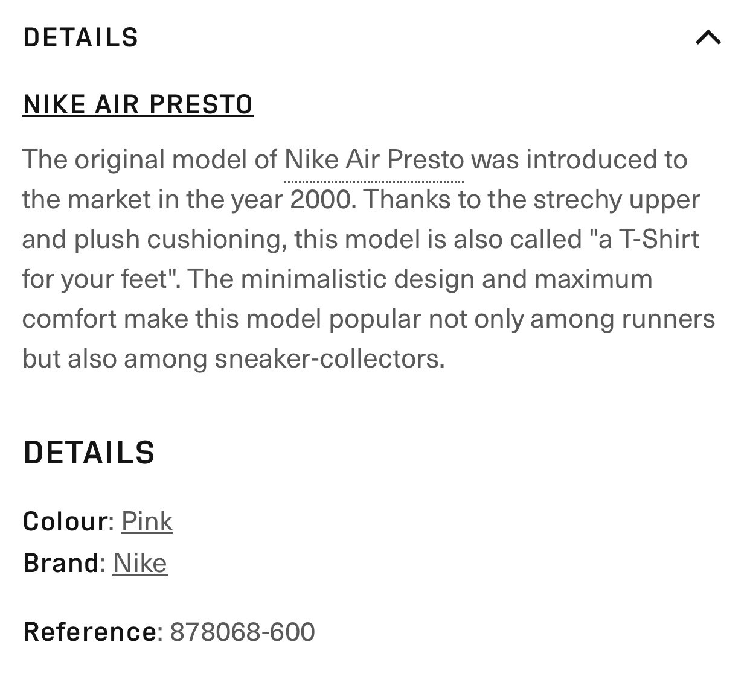
Task: Open the Pink colour link
Action: click(147, 521)
